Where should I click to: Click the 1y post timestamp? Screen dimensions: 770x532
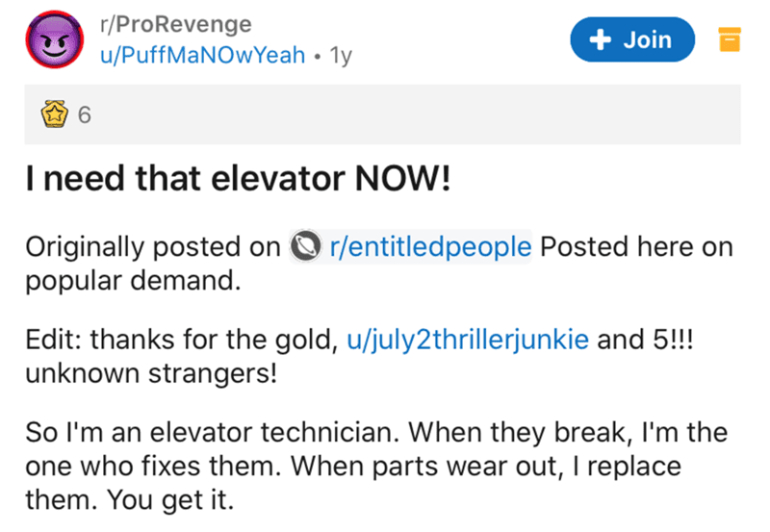[x=341, y=56]
